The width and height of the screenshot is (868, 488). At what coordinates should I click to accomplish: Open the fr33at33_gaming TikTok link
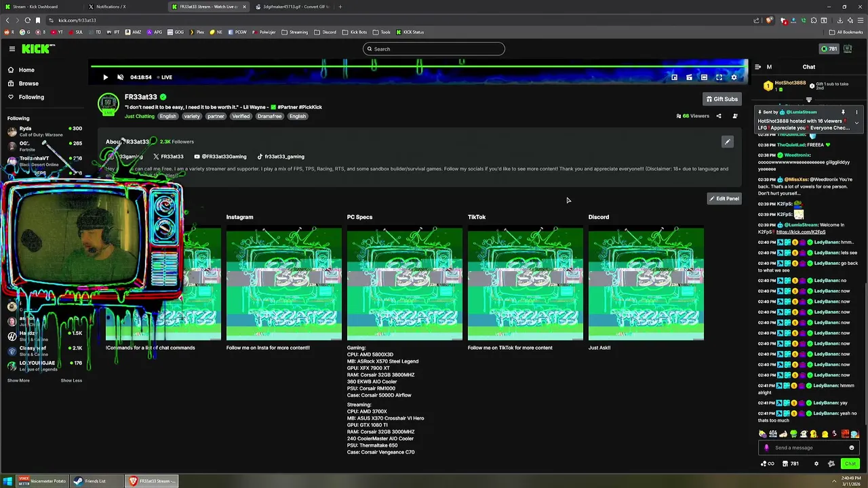281,157
